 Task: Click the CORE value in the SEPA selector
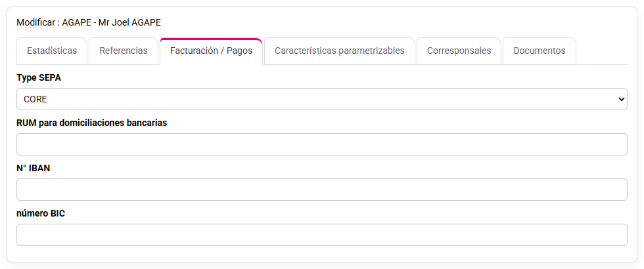pyautogui.click(x=35, y=99)
